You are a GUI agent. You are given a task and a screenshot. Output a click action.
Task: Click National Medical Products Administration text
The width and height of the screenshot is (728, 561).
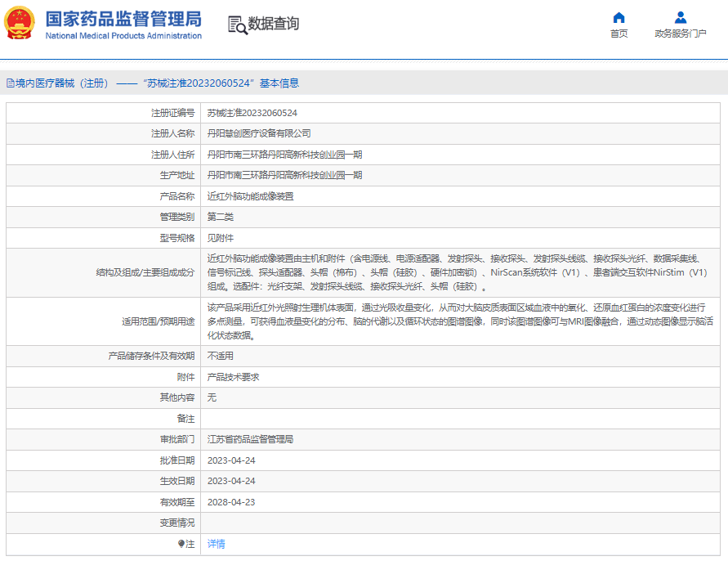[x=123, y=36]
